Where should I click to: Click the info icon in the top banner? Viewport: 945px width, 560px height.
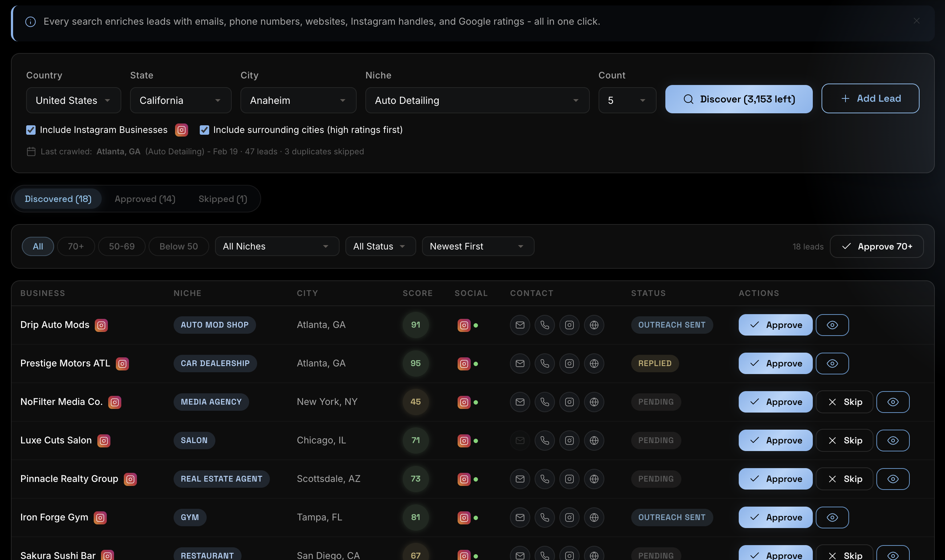[x=31, y=21]
